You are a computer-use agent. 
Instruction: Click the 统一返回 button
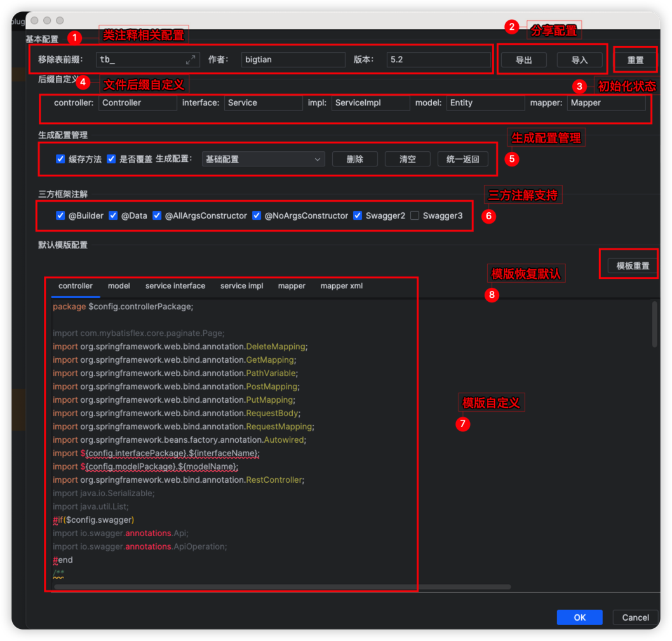(x=463, y=159)
